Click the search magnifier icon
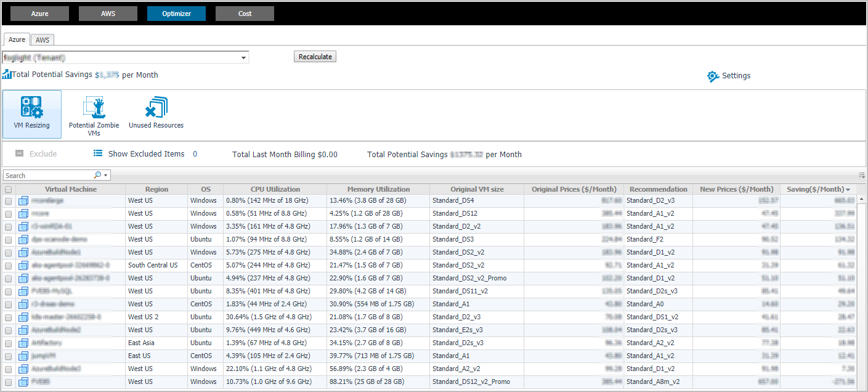 pos(97,176)
